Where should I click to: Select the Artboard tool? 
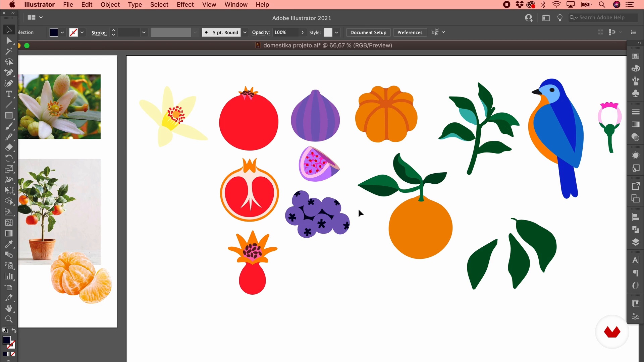point(9,287)
